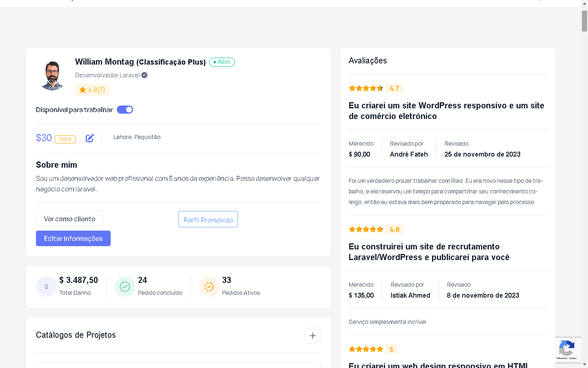Click the reCAPTCHA badge icon
Screen dimensions: 588x368
click(566, 349)
